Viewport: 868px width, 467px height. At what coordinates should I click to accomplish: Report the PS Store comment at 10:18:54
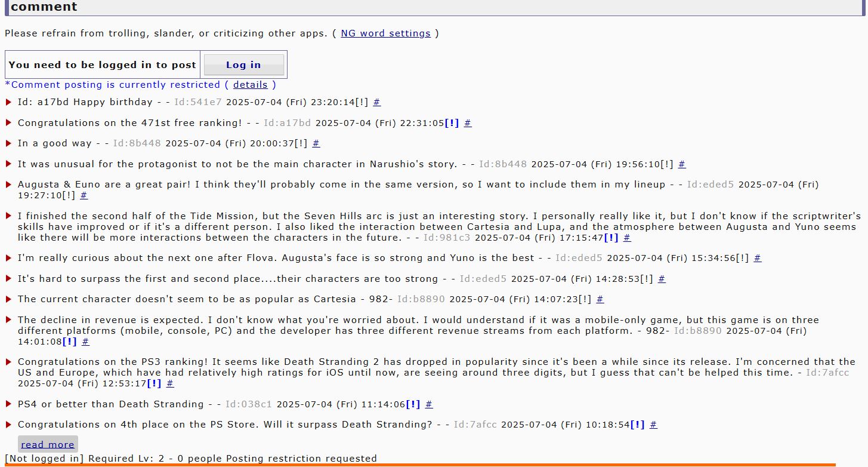[638, 425]
